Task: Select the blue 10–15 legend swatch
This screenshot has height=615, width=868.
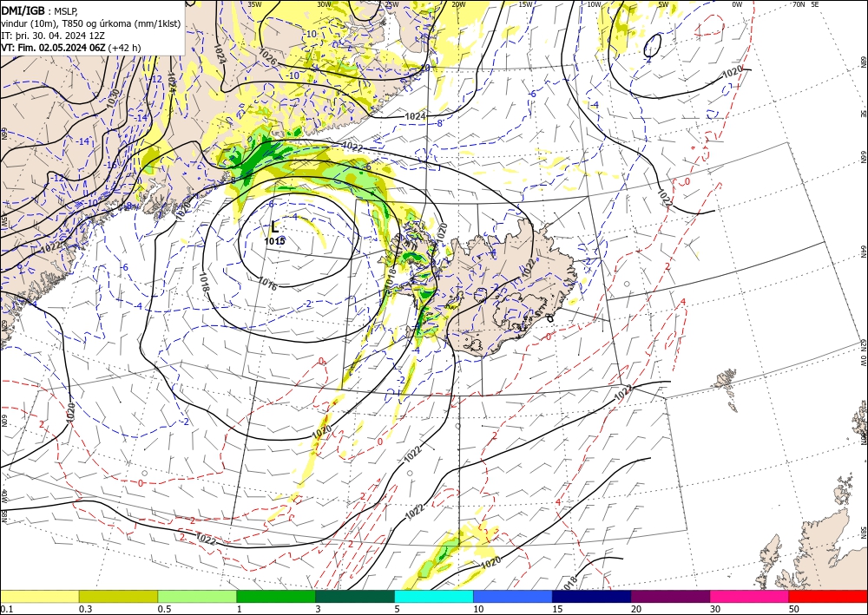Action: (513, 596)
